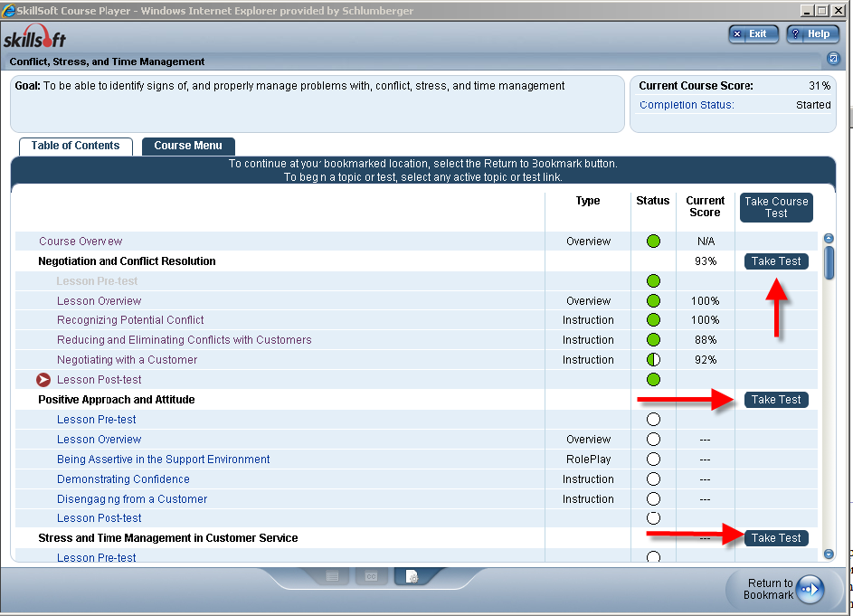Click the Status column header
853x616 pixels.
coord(653,201)
